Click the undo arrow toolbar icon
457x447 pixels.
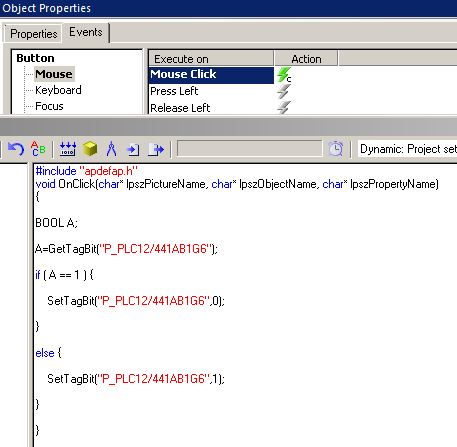click(16, 149)
